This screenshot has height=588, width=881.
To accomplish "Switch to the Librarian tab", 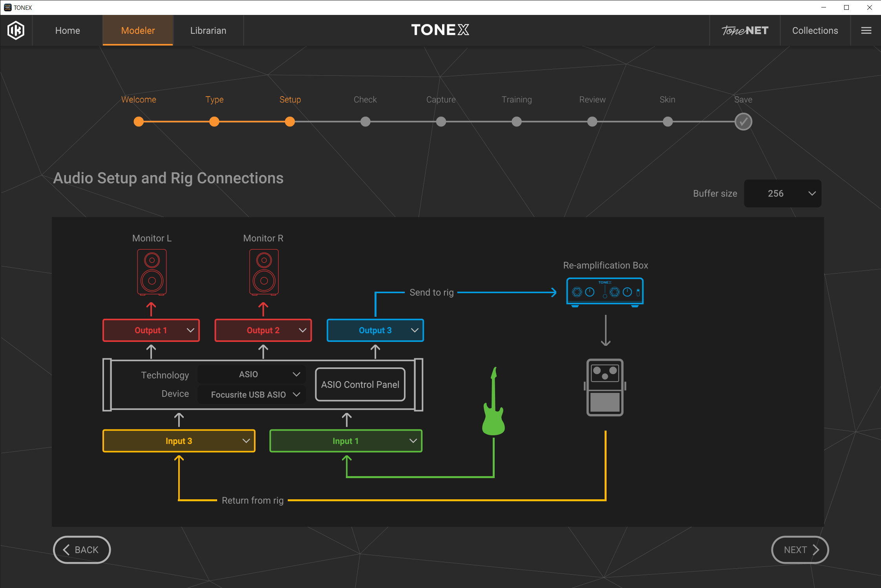I will point(208,31).
